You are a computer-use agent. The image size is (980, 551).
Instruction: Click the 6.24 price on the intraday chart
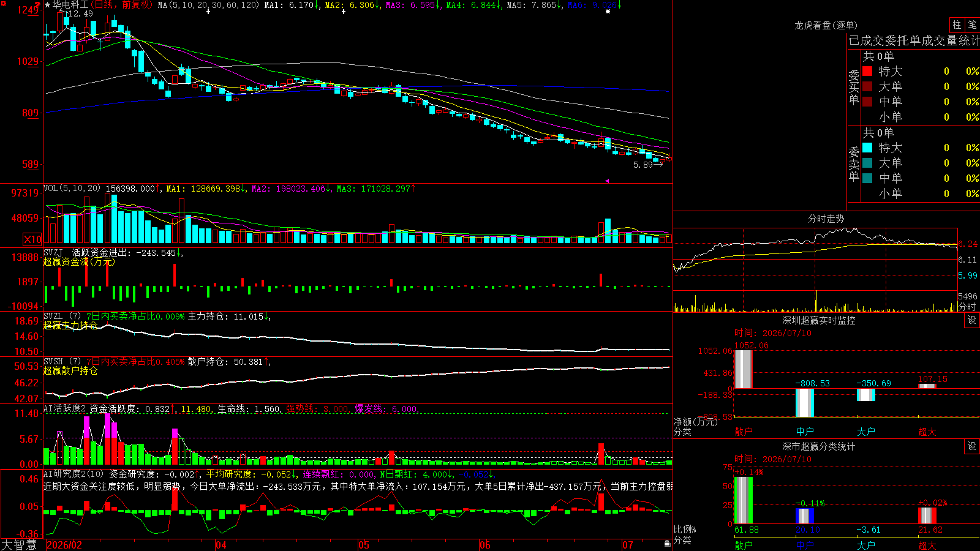(968, 244)
